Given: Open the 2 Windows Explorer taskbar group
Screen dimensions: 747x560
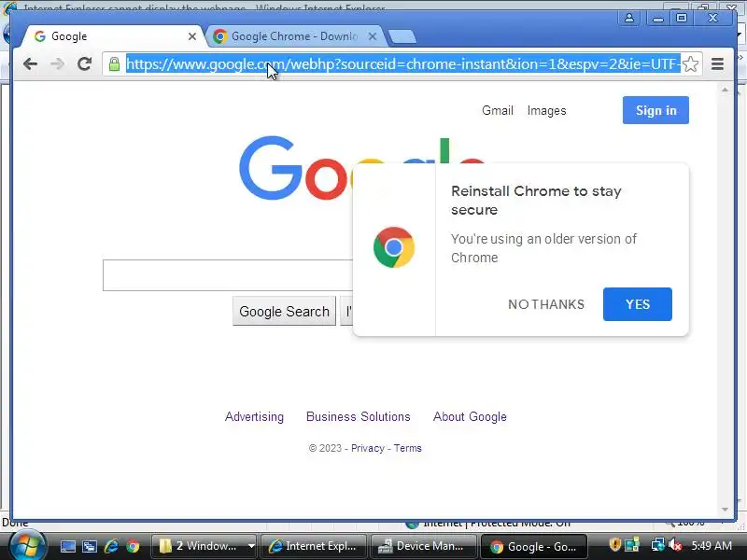Looking at the screenshot, I should coord(205,546).
